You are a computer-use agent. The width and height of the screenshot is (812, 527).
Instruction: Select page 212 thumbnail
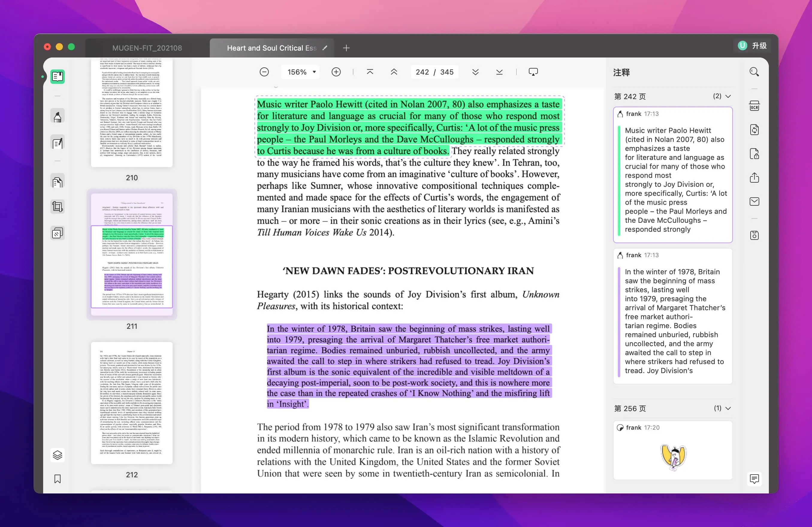tap(132, 403)
